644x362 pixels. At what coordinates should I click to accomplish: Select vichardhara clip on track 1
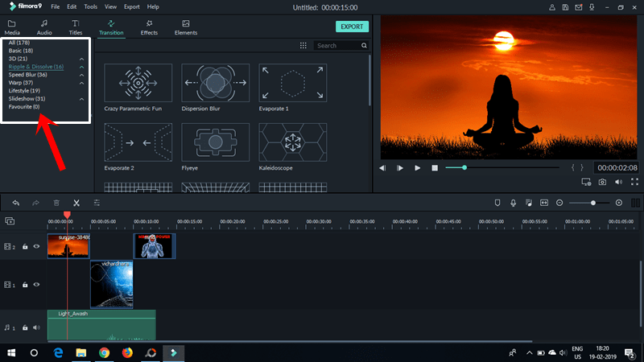(x=112, y=284)
